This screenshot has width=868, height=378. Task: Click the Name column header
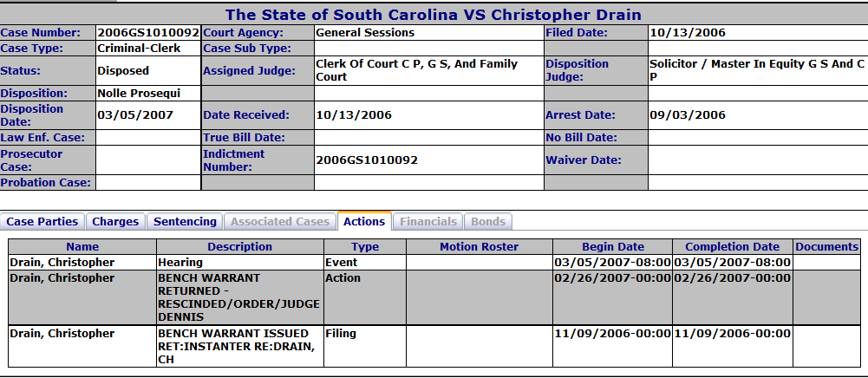click(x=82, y=247)
